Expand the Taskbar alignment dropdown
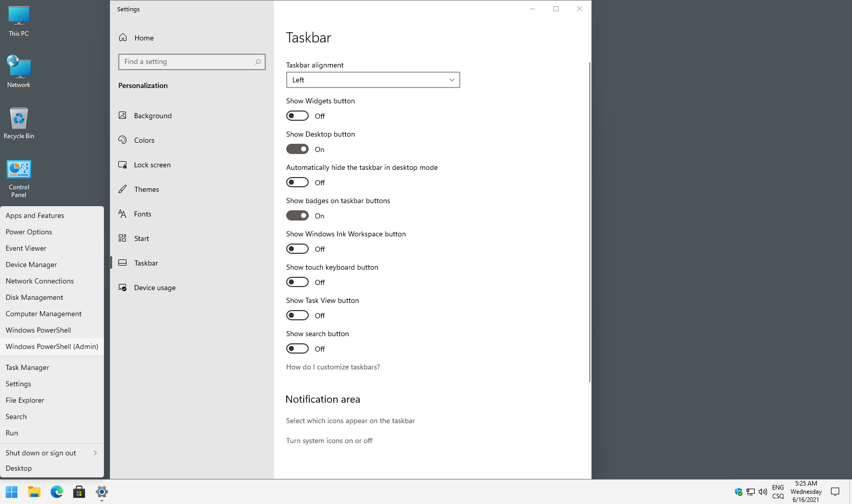The width and height of the screenshot is (852, 504). click(x=373, y=80)
